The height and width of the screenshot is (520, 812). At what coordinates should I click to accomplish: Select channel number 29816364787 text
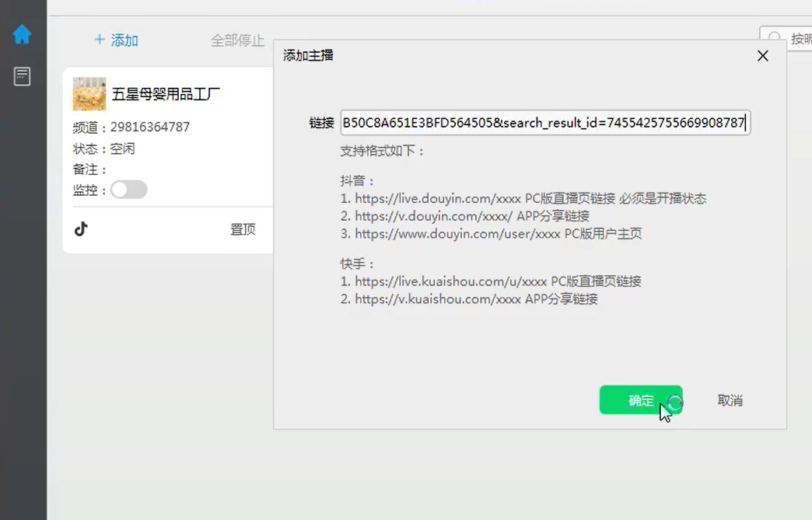pyautogui.click(x=150, y=127)
